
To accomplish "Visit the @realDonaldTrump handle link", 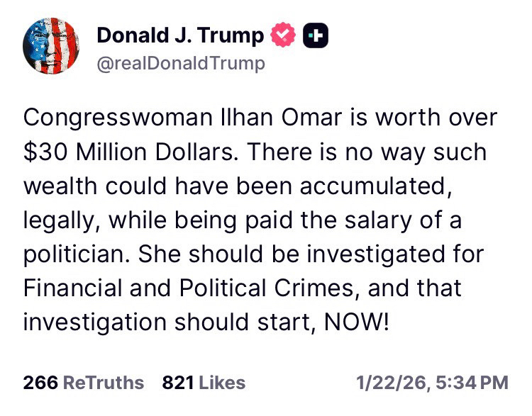I will tap(180, 63).
